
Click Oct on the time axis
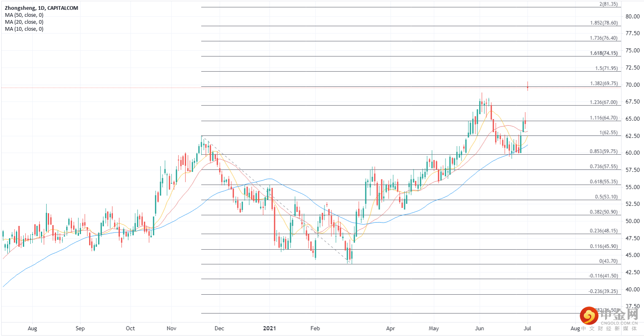coord(130,329)
